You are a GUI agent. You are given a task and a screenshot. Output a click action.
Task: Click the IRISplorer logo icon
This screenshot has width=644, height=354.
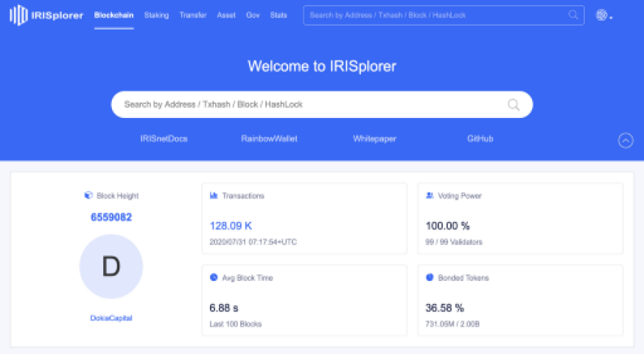point(19,15)
